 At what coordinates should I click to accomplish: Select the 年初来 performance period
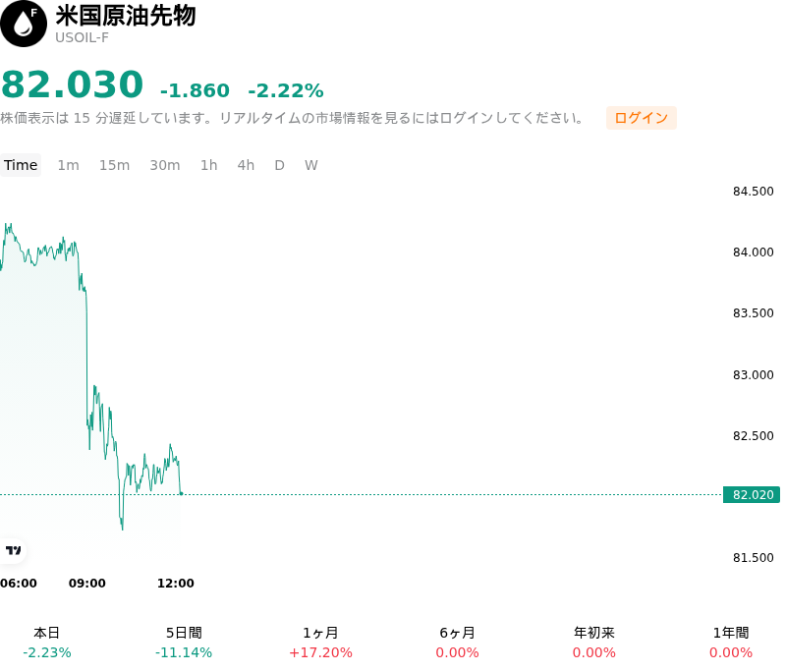(x=594, y=643)
